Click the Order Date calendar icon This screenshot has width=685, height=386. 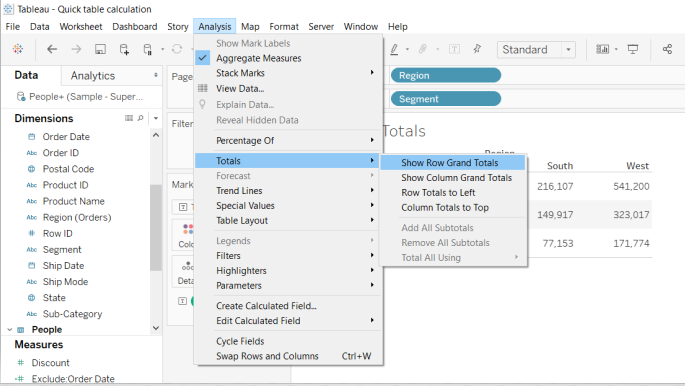(31, 137)
